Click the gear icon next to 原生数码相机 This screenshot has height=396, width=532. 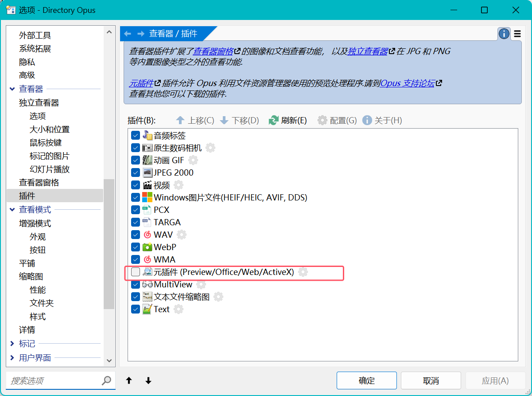[210, 148]
